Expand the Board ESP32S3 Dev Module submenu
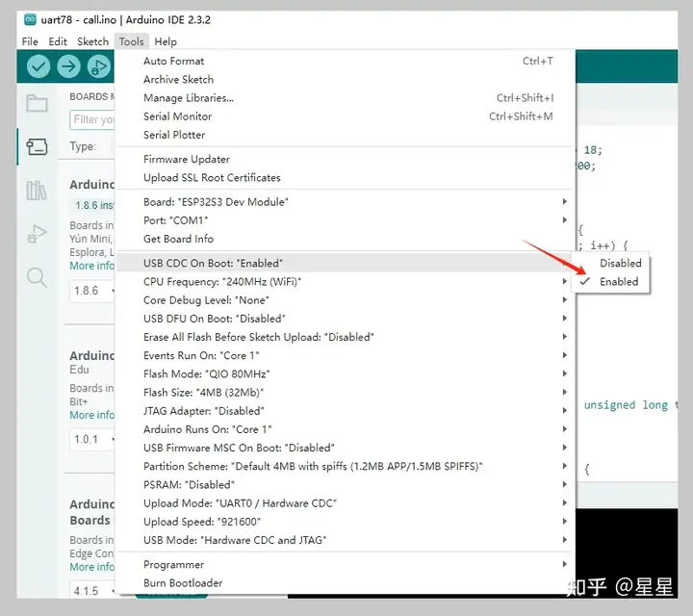 pyautogui.click(x=346, y=202)
